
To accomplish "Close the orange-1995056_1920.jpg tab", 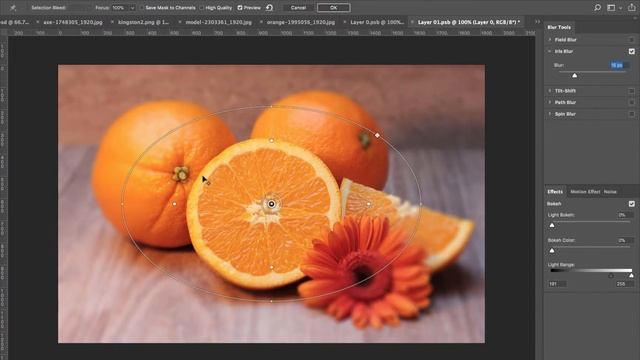I will pos(261,22).
